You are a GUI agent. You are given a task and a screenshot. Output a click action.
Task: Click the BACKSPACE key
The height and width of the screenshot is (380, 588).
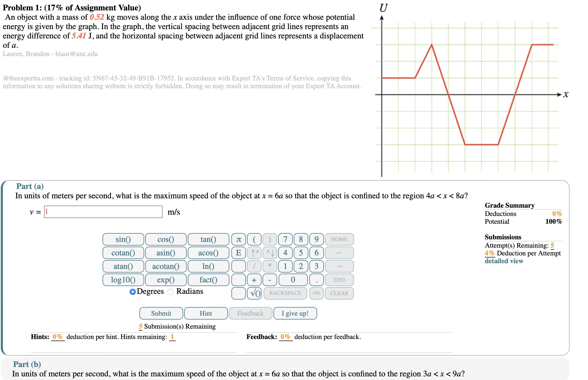click(x=285, y=293)
